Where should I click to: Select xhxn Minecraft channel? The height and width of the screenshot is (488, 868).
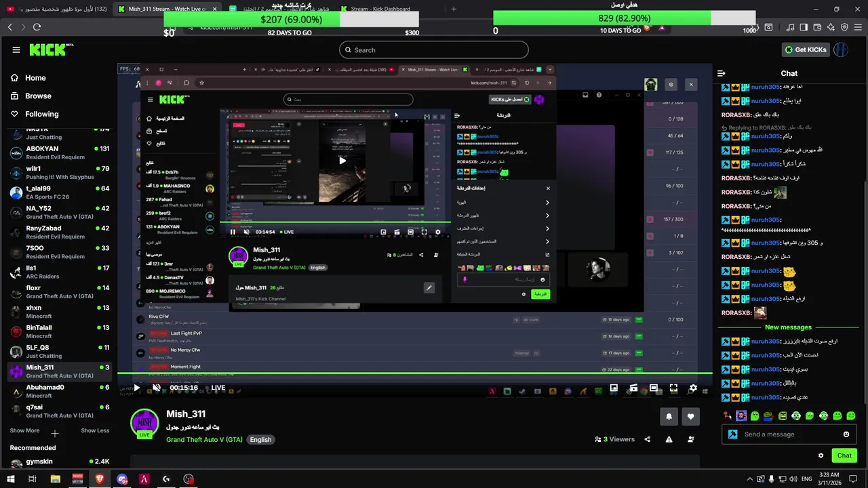tap(59, 312)
